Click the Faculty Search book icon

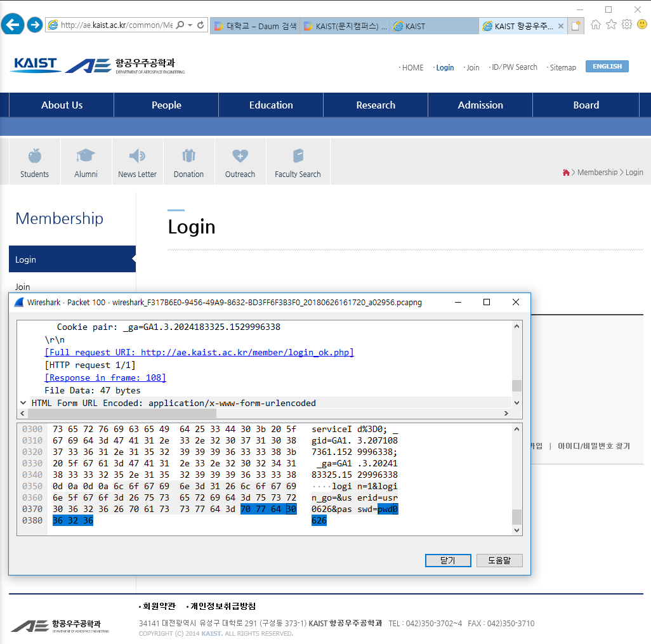click(x=298, y=155)
